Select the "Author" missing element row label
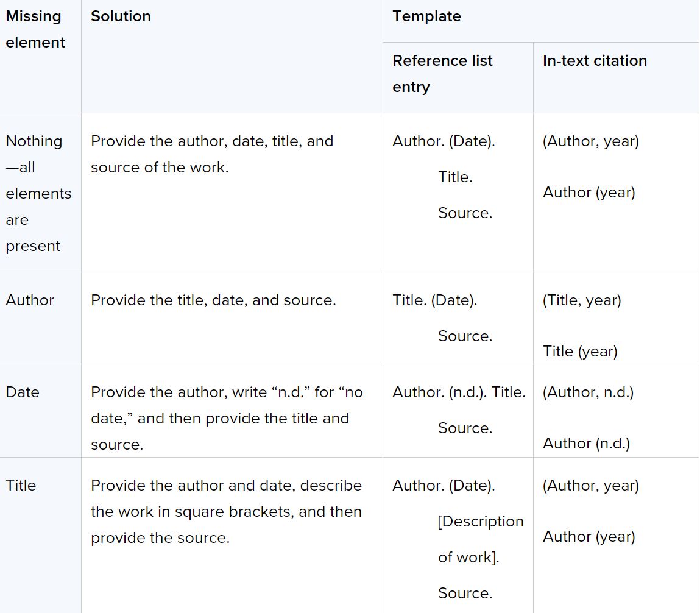The width and height of the screenshot is (700, 613). tap(30, 300)
